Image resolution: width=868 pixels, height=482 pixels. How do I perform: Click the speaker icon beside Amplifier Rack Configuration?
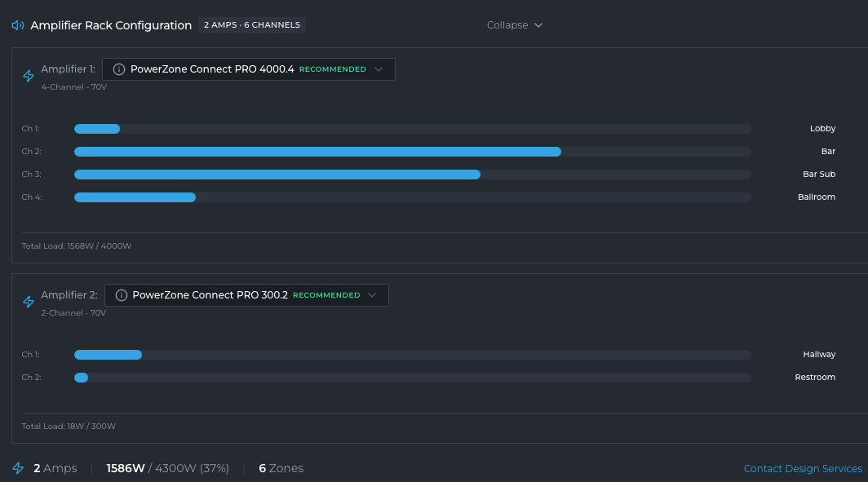coord(18,25)
